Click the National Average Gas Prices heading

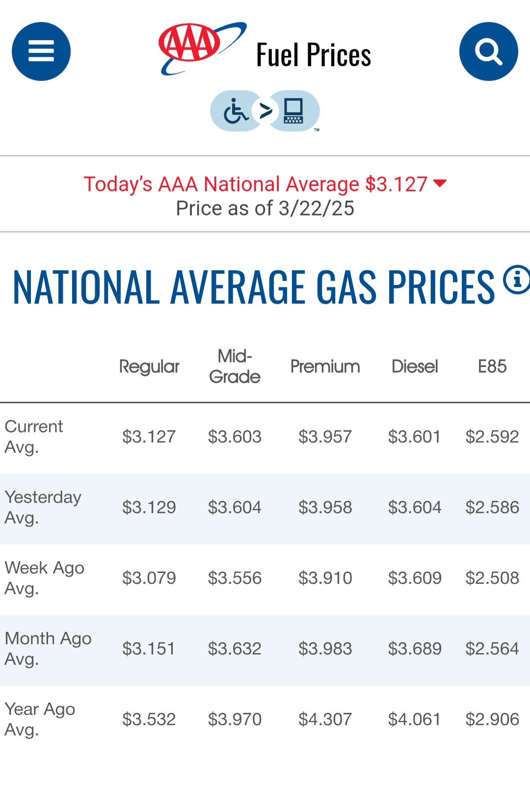tap(254, 287)
